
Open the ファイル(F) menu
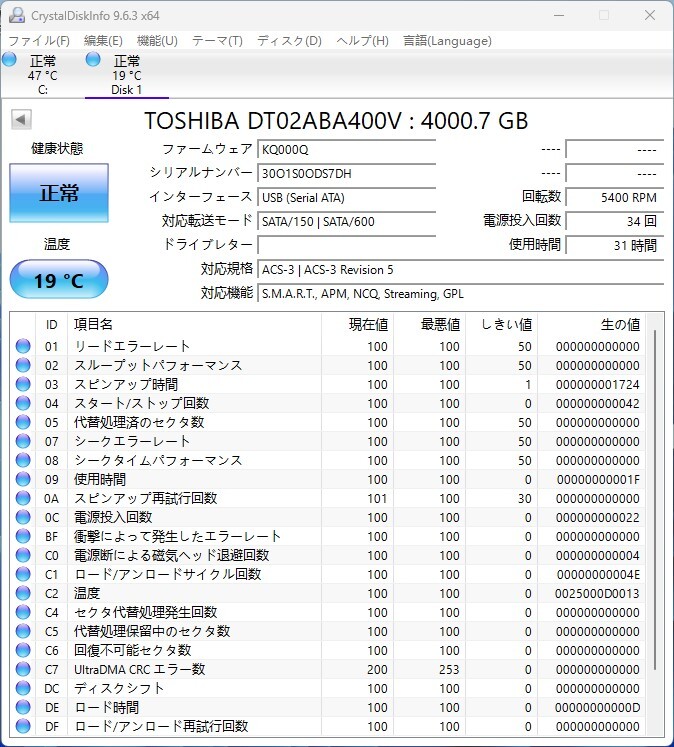(39, 41)
